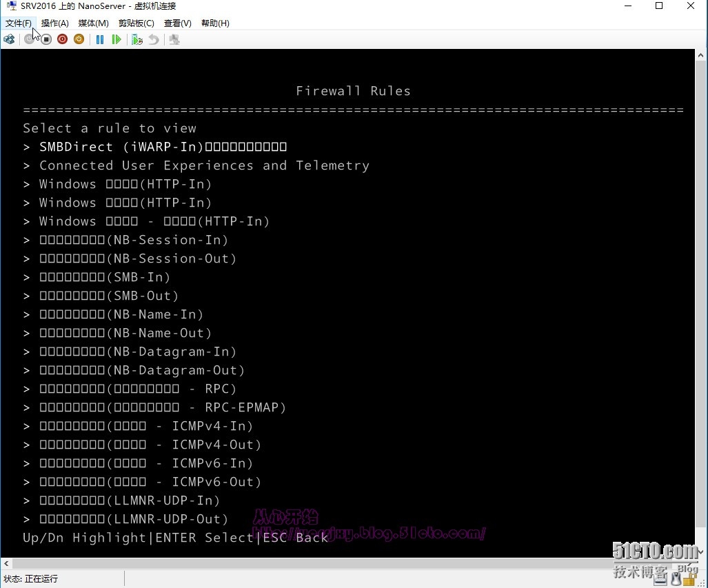Select the ICMPv6-Out rule
Viewport: 708px width, 588px height.
[x=142, y=482]
